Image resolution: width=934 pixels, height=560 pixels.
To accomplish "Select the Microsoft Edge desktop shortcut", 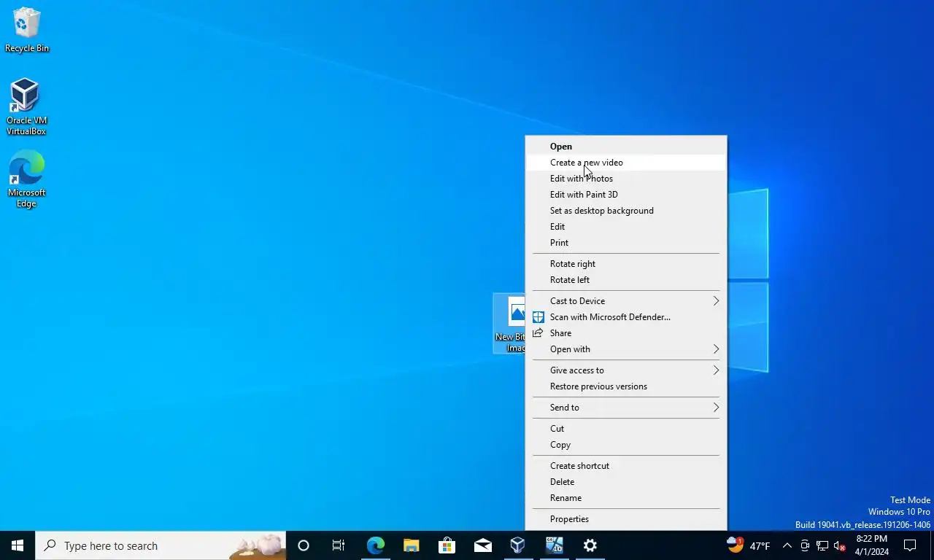I will click(26, 179).
